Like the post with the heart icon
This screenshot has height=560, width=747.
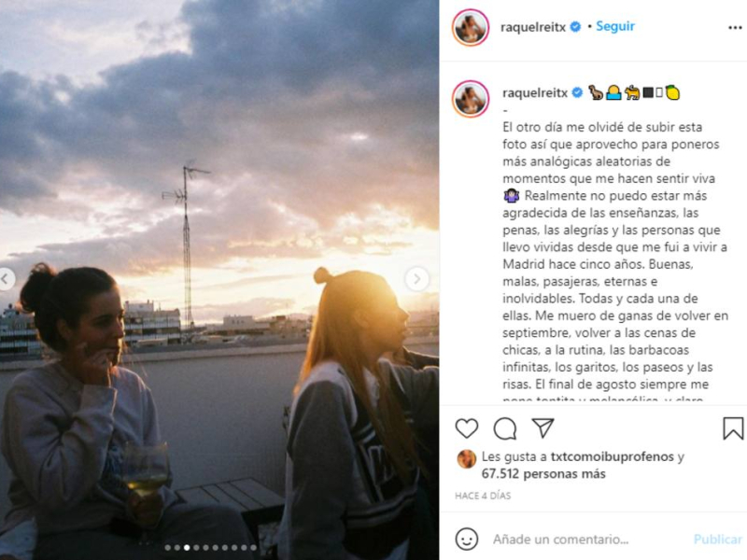[x=466, y=428]
